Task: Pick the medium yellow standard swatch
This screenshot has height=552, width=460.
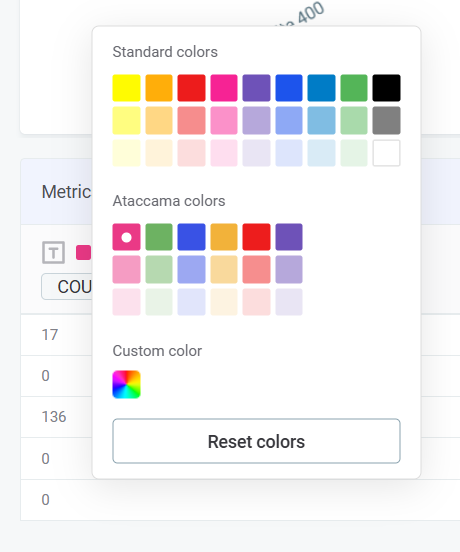Action: coord(126,120)
